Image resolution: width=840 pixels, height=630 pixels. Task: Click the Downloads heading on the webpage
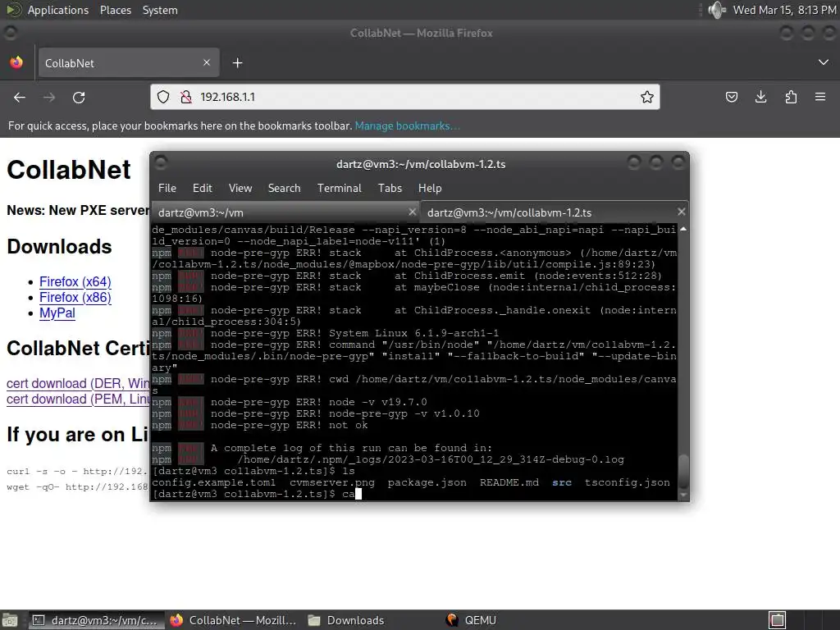59,246
